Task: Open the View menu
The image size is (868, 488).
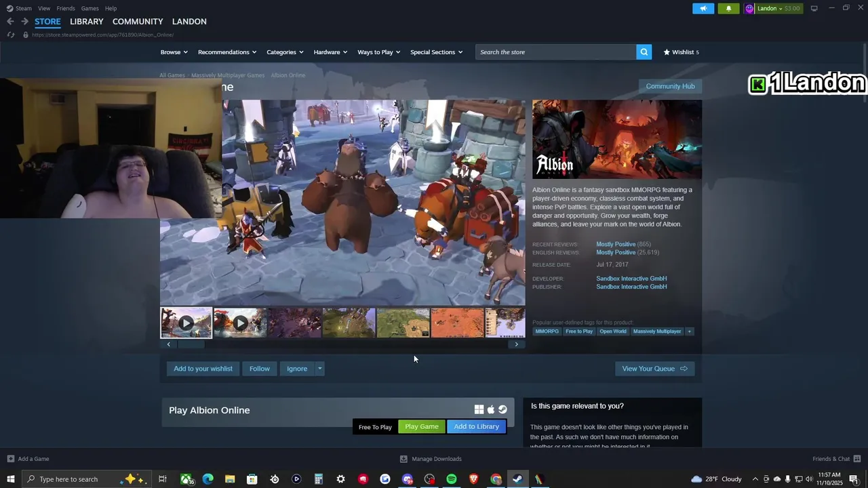Action: [x=44, y=8]
